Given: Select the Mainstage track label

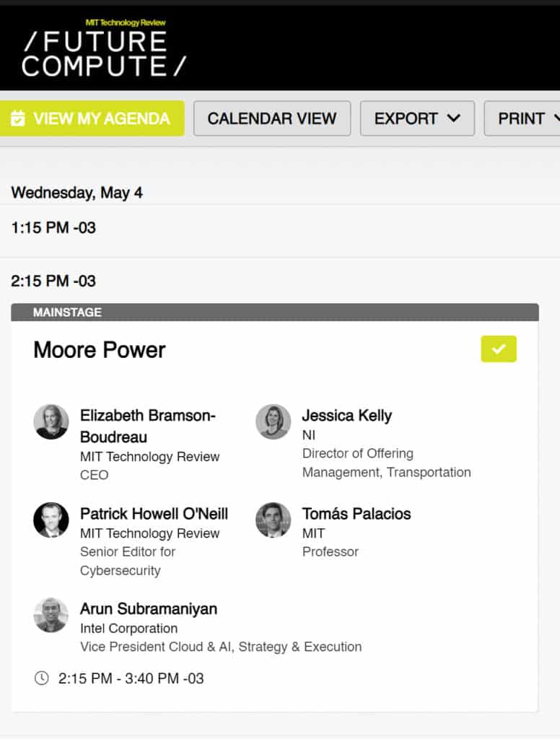Looking at the screenshot, I should point(67,312).
